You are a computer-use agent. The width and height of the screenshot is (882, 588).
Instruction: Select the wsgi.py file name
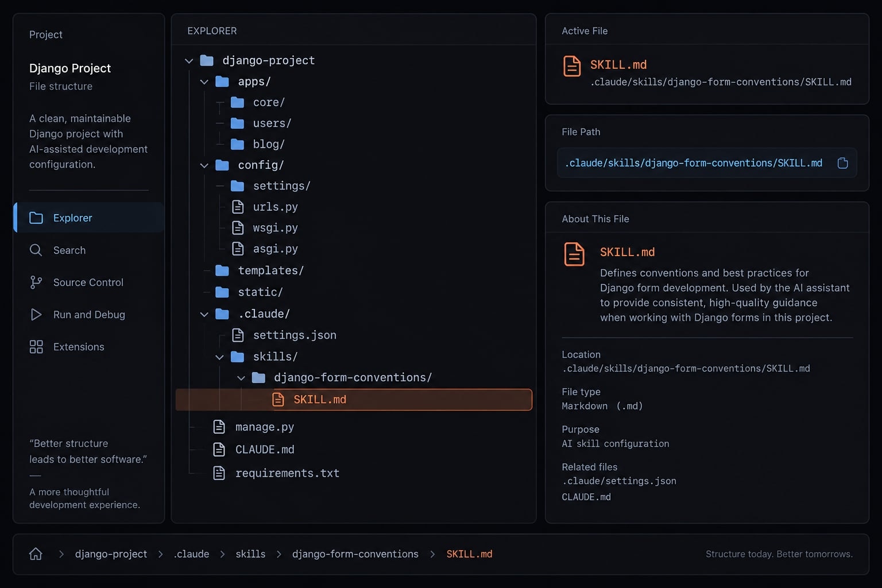(275, 227)
